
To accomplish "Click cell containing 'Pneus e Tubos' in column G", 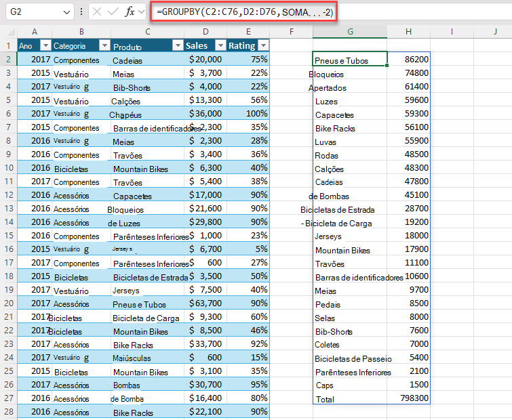I will tap(350, 59).
